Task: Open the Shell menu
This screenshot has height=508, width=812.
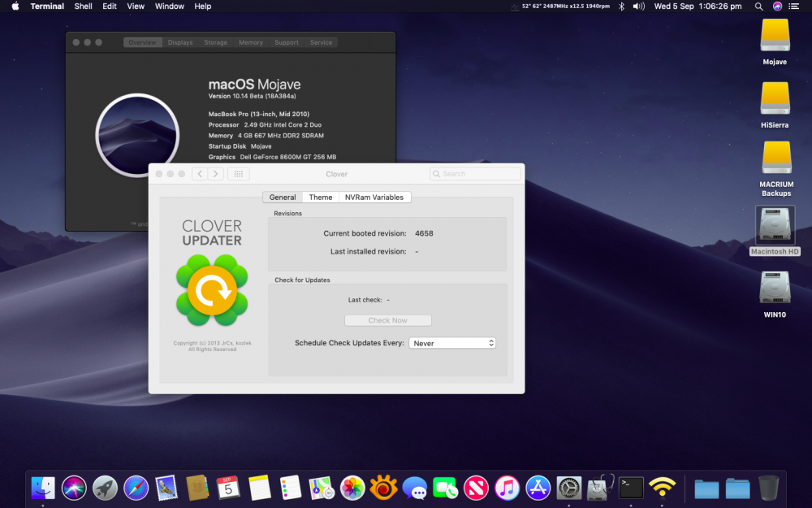Action: pyautogui.click(x=83, y=7)
